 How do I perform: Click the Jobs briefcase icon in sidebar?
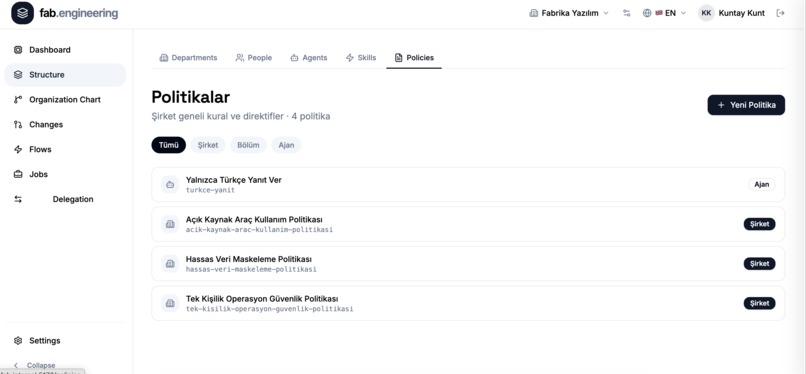point(18,174)
